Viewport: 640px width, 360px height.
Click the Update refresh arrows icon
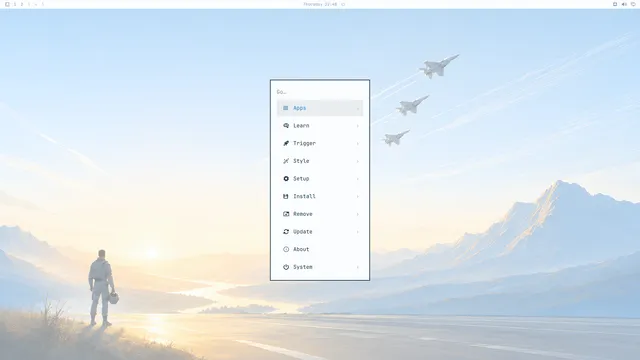tap(286, 231)
